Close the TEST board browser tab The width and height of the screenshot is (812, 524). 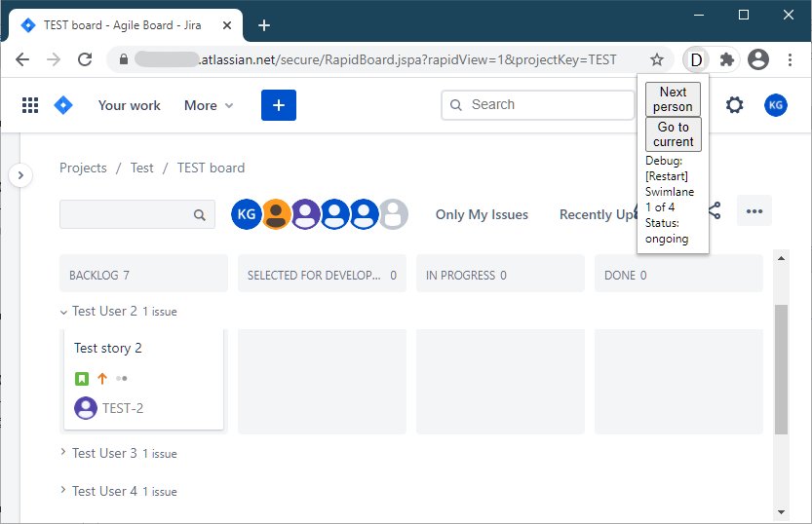[x=227, y=25]
